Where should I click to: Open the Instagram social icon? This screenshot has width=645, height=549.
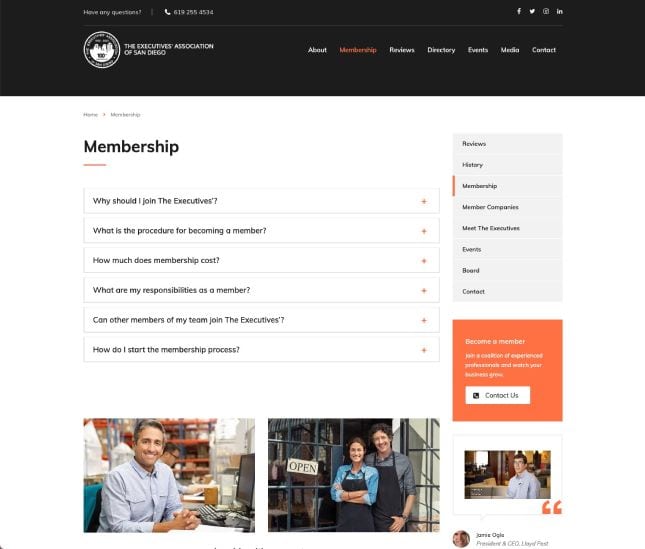[x=546, y=11]
